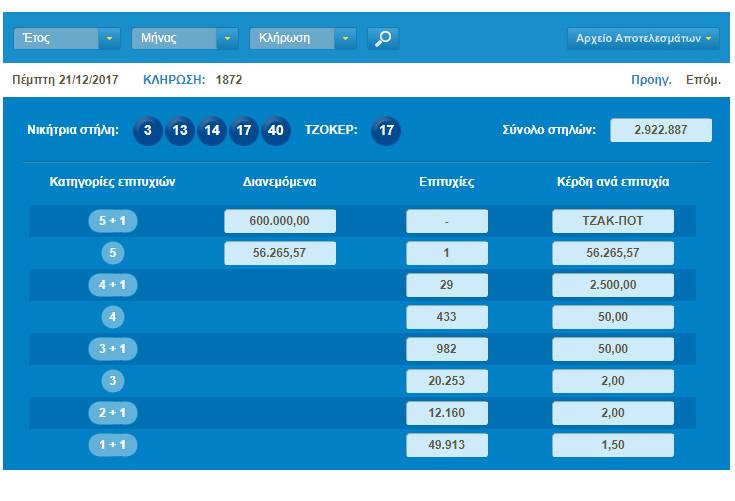
Task: Click the 49.913 winners count field
Action: pos(447,445)
